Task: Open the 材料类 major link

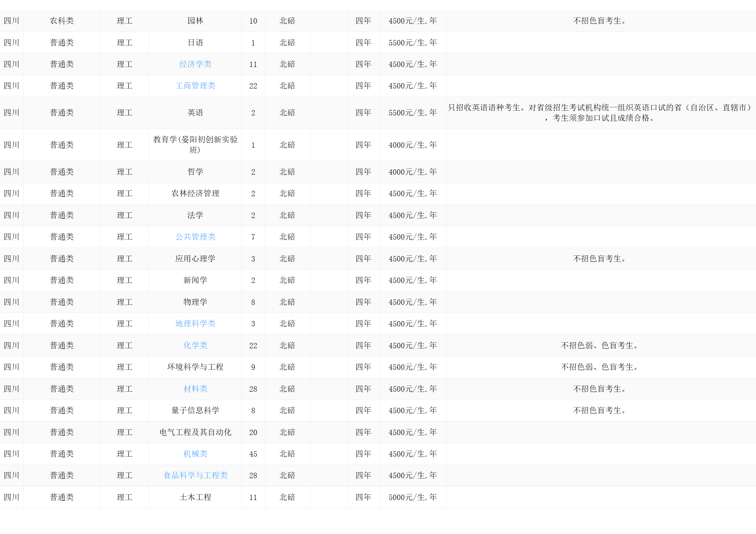Action: [195, 389]
